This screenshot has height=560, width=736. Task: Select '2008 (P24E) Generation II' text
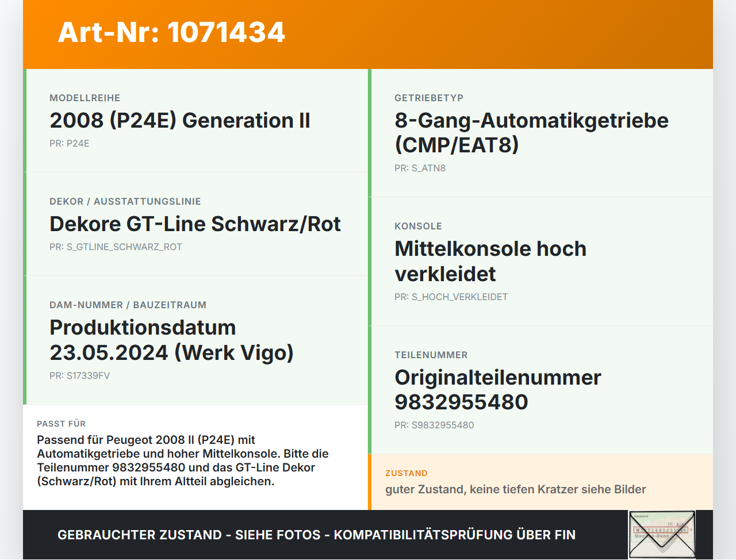(180, 120)
